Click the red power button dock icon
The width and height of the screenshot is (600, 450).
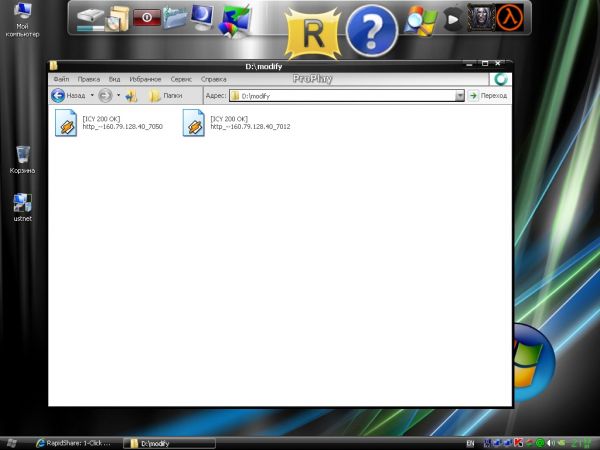click(x=147, y=18)
